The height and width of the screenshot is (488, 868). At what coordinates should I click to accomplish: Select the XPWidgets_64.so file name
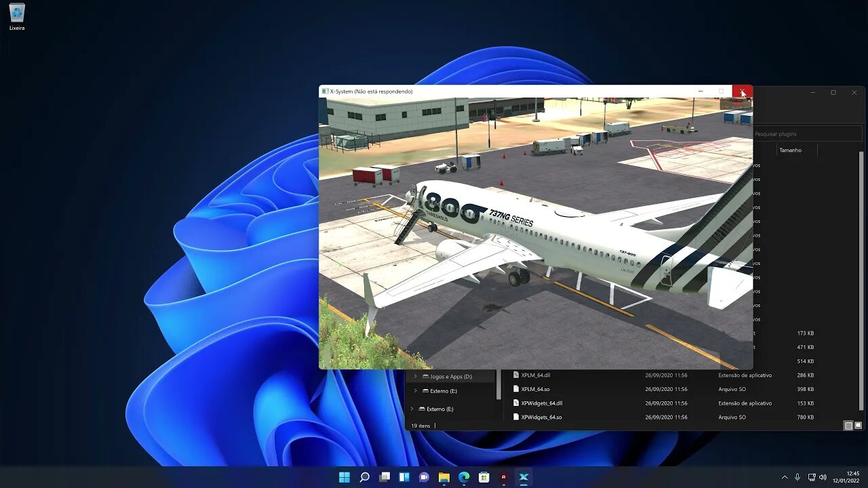[x=541, y=417]
